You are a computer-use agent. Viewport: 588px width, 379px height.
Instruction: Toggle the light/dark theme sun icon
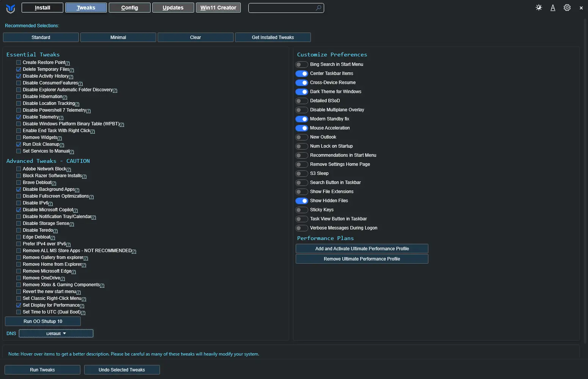[539, 8]
